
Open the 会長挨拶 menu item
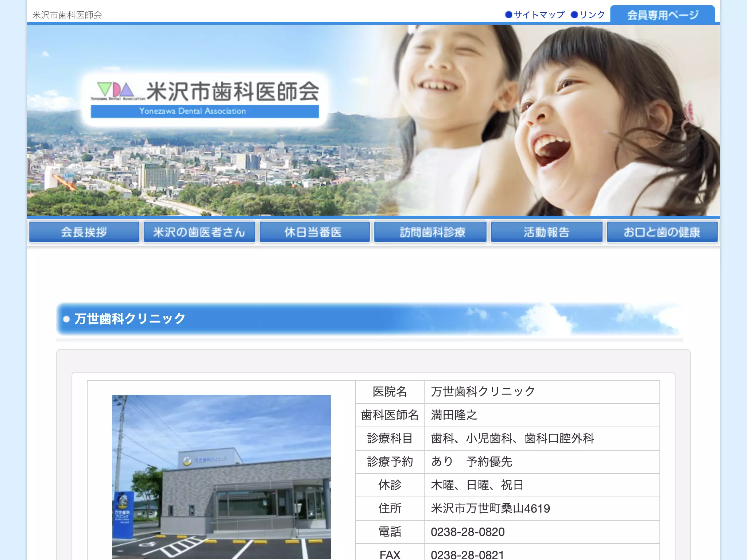84,232
